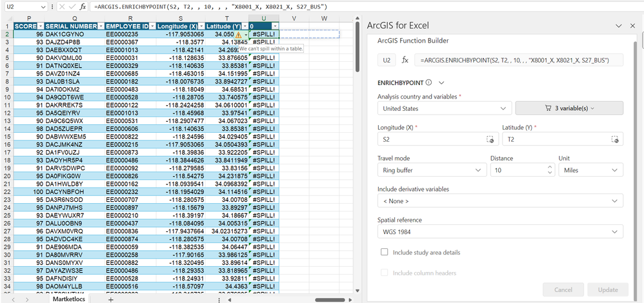Select column W header

(x=324, y=18)
